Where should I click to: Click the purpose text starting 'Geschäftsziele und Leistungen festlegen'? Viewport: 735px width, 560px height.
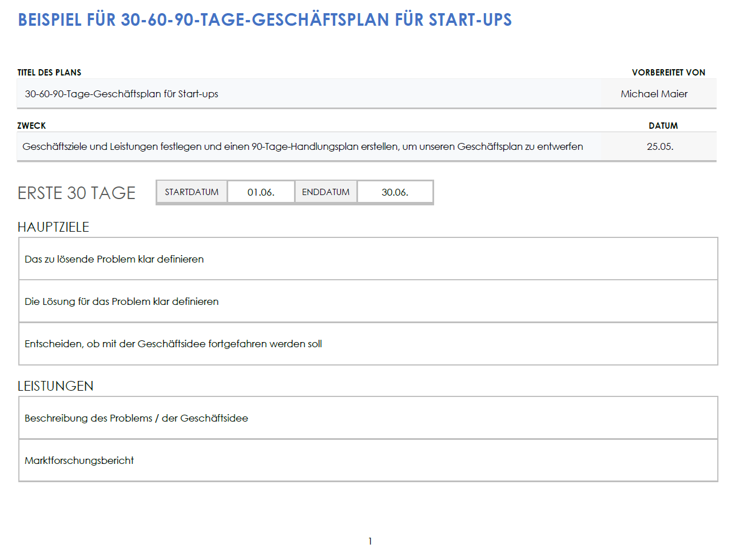303,146
